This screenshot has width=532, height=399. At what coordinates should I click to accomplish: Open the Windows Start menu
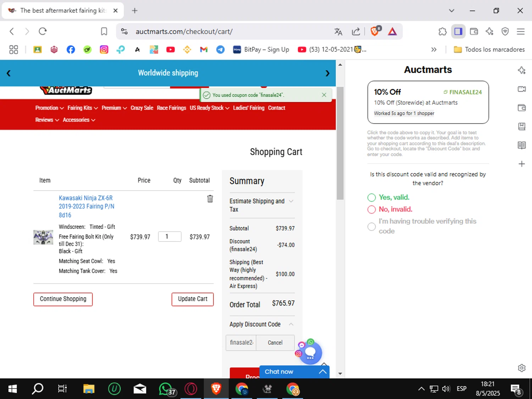pos(12,389)
